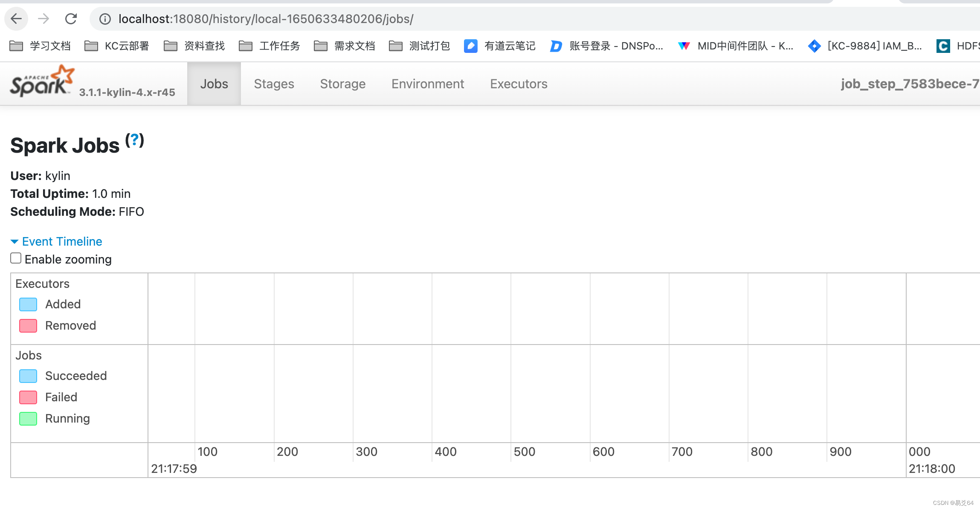The image size is (980, 510).
Task: Switch to the Stages tab
Action: (x=274, y=84)
